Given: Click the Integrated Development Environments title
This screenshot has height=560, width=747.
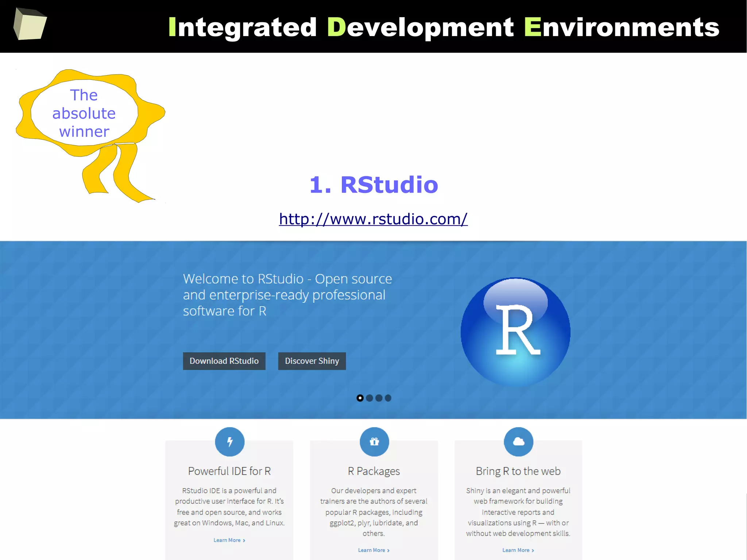Looking at the screenshot, I should (444, 27).
